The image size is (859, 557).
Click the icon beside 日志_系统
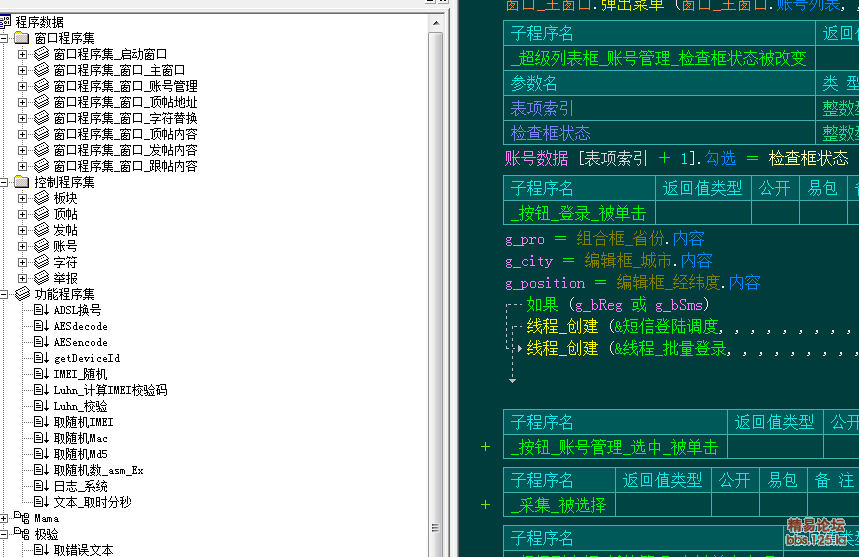point(41,486)
